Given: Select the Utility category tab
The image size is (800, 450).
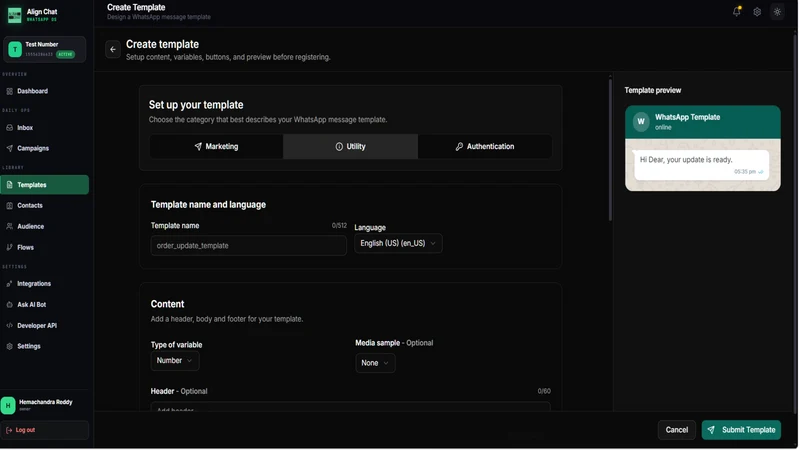Looking at the screenshot, I should 351,146.
